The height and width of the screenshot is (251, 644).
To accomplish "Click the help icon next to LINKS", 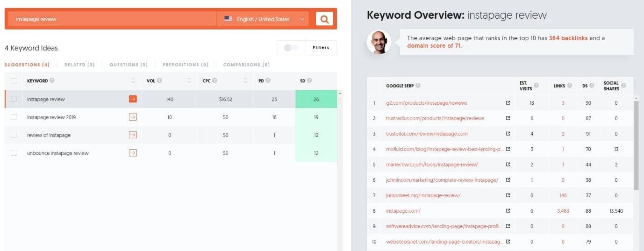I will pyautogui.click(x=569, y=86).
